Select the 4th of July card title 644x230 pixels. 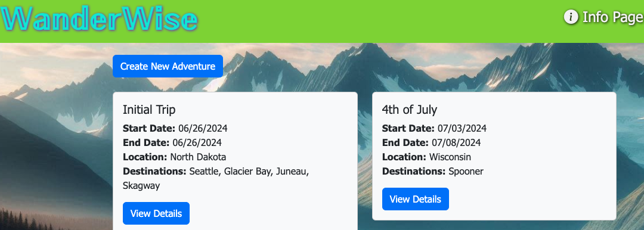pyautogui.click(x=410, y=110)
